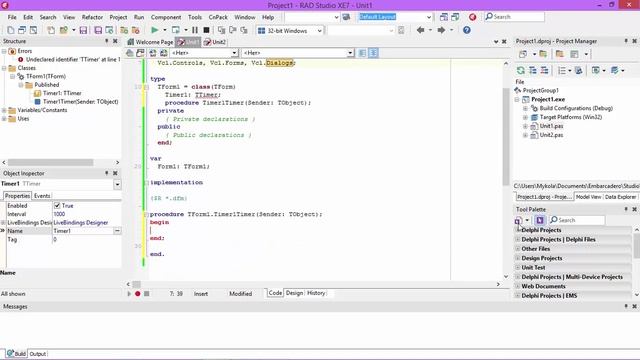Image resolution: width=640 pixels, height=360 pixels.
Task: Open the Default Layout desktop dropdown
Action: (429, 17)
